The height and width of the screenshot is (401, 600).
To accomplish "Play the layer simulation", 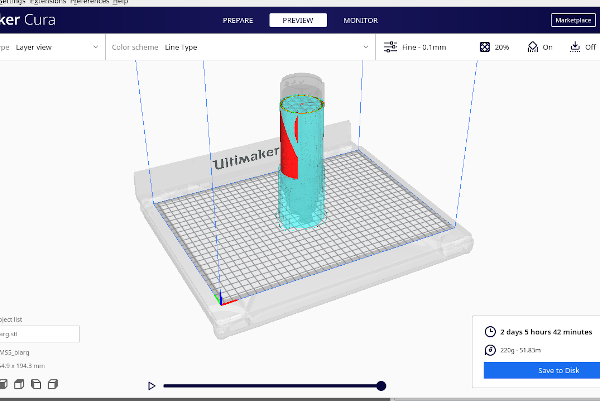I will coord(152,386).
